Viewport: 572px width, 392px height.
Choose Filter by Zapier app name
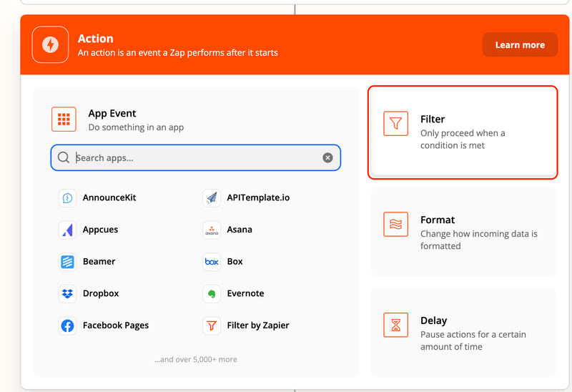click(x=258, y=325)
